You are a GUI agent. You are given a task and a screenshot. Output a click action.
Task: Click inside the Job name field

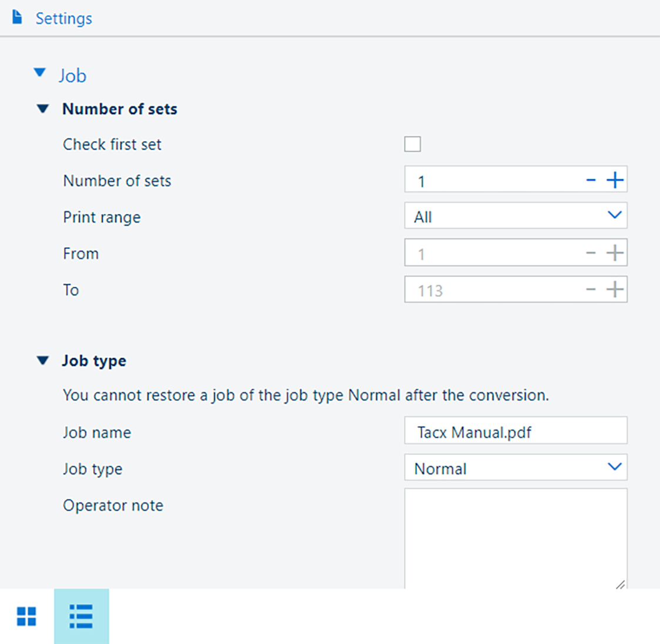click(515, 431)
